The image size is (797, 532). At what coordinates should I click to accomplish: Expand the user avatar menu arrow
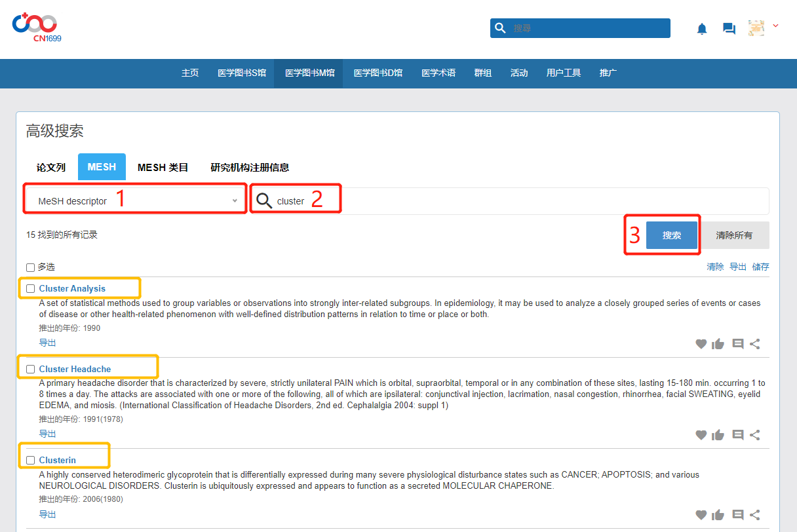775,26
